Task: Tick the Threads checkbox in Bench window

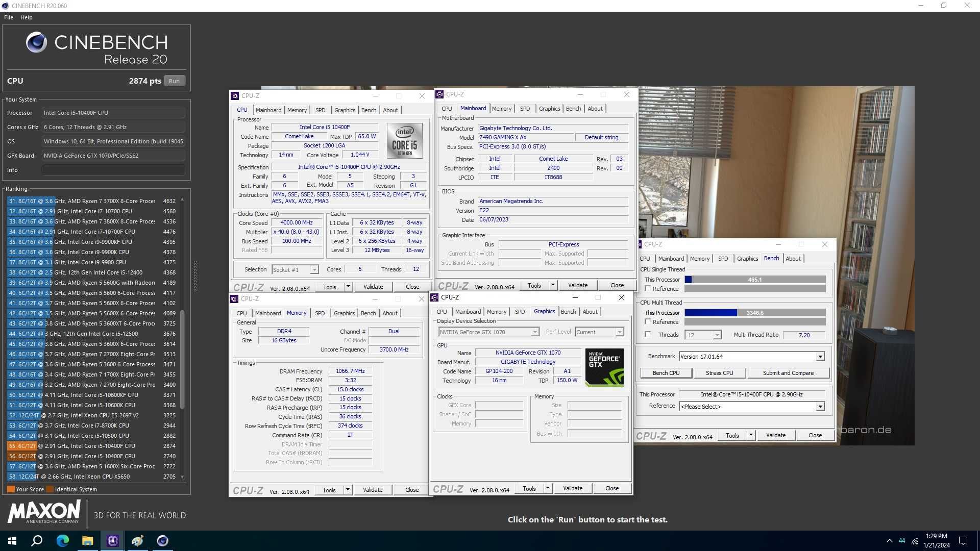Action: point(648,335)
